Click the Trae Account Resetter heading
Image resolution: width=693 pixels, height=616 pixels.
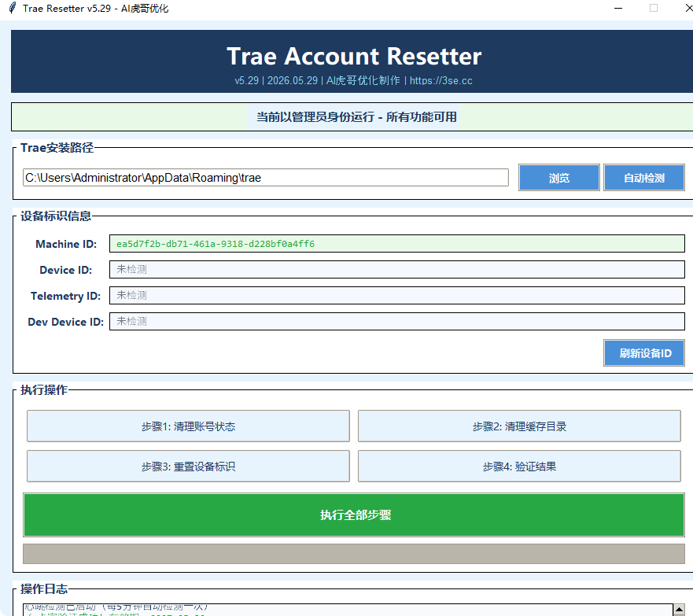point(354,56)
